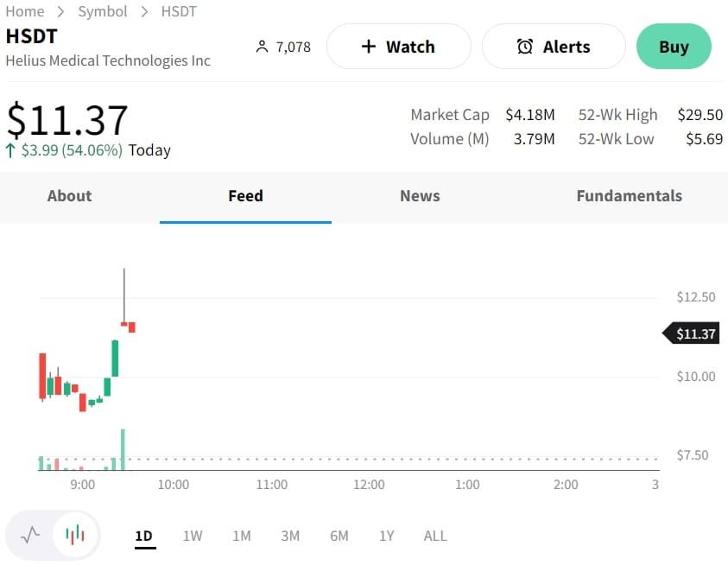This screenshot has height=565, width=728.
Task: Select the 1W time range
Action: tap(193, 536)
